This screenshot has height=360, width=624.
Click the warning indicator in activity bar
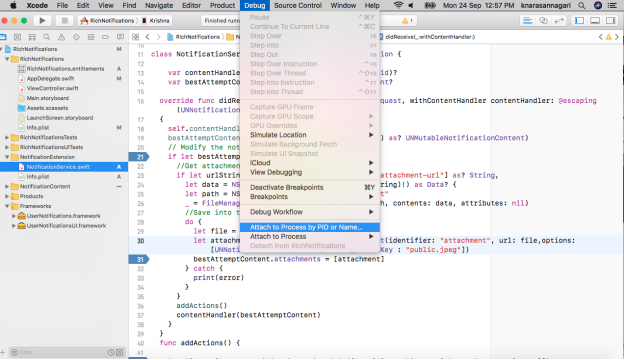click(407, 21)
